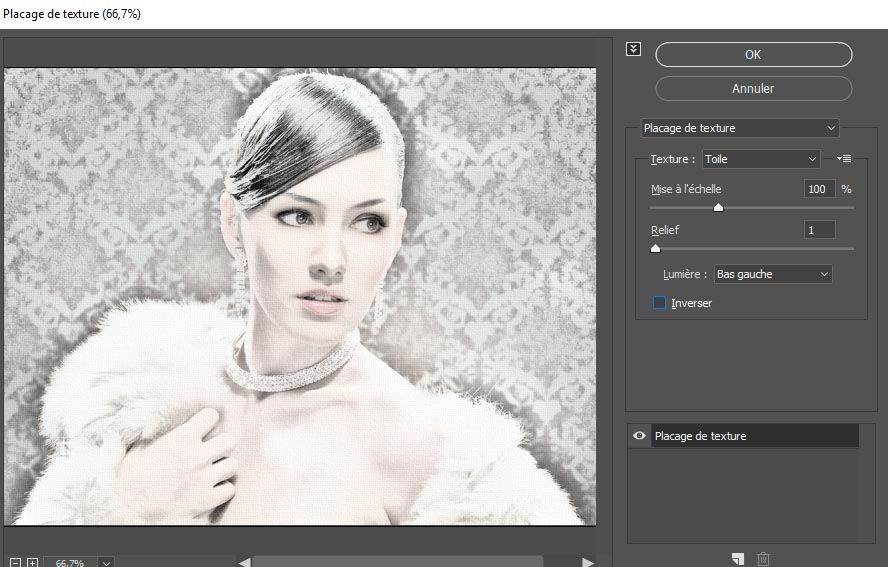The width and height of the screenshot is (888, 567).
Task: Open the 66,7% zoom level dropdown
Action: click(x=106, y=563)
